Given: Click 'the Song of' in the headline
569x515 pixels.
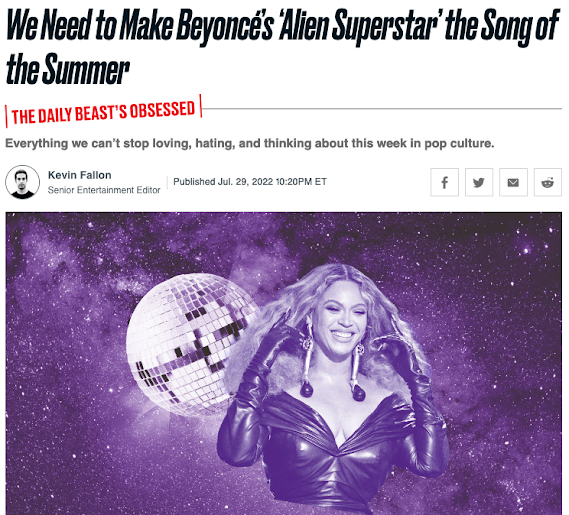Looking at the screenshot, I should coord(502,26).
